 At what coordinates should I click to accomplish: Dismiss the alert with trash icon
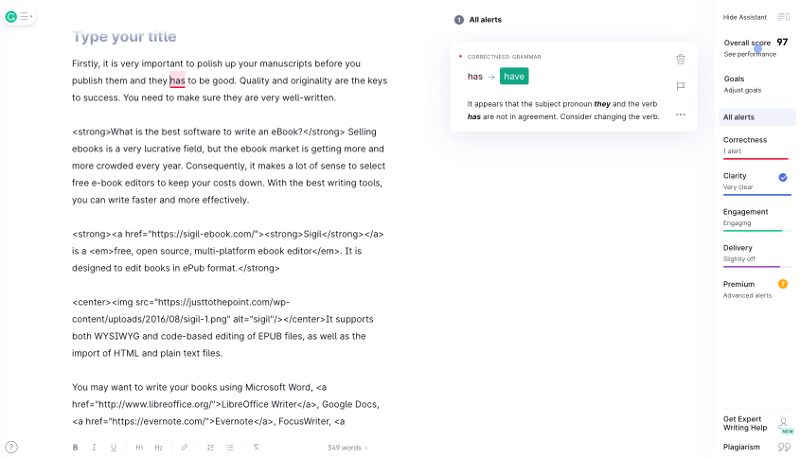680,60
